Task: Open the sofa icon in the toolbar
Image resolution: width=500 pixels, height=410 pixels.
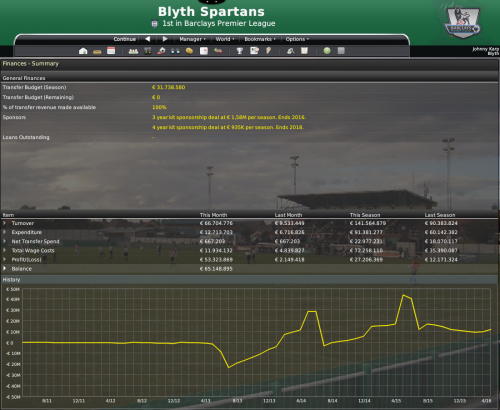Action: click(x=97, y=51)
